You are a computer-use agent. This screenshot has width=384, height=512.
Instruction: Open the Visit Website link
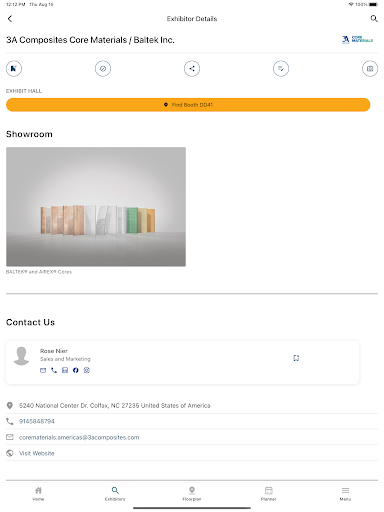pos(37,453)
